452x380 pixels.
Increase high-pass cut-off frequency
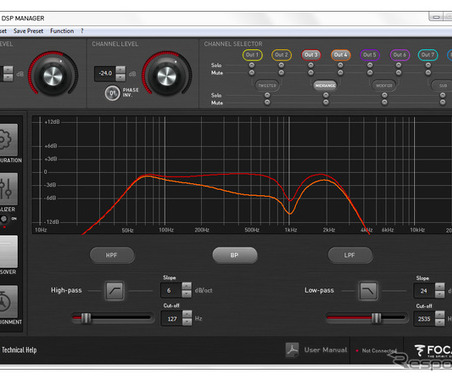pos(187,314)
